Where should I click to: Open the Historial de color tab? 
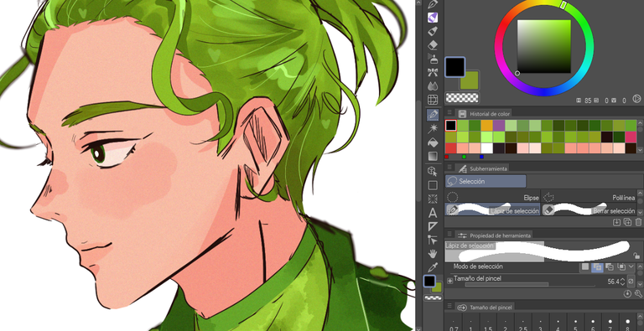(x=484, y=114)
